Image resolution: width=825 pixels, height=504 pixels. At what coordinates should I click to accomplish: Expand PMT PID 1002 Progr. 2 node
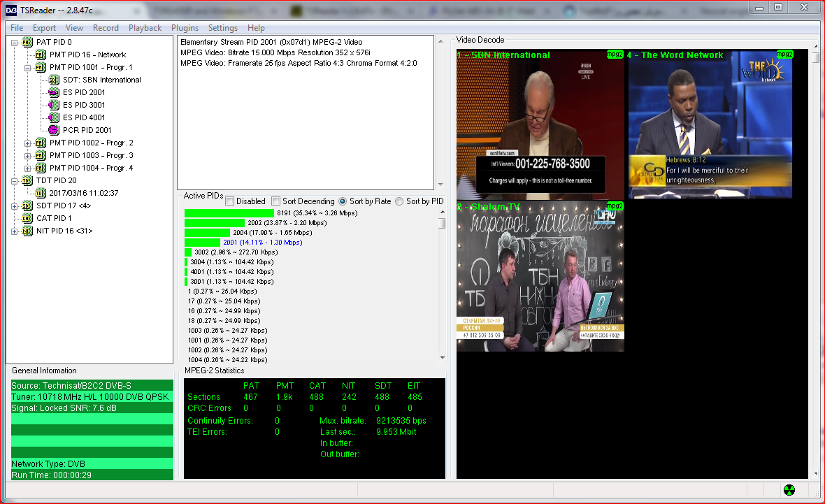(x=29, y=143)
